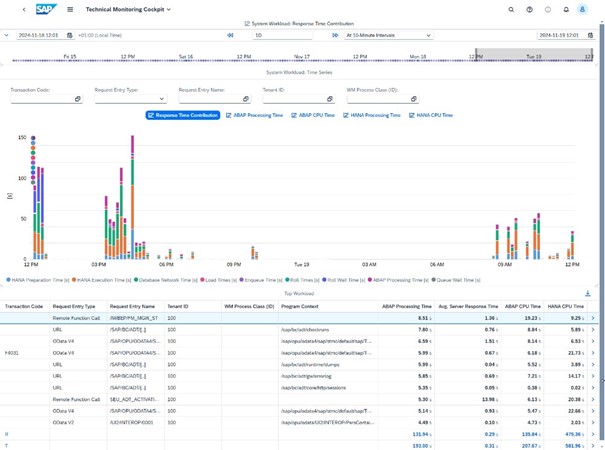Click the time range selector slider handle
The image size is (605, 450).
(476, 57)
